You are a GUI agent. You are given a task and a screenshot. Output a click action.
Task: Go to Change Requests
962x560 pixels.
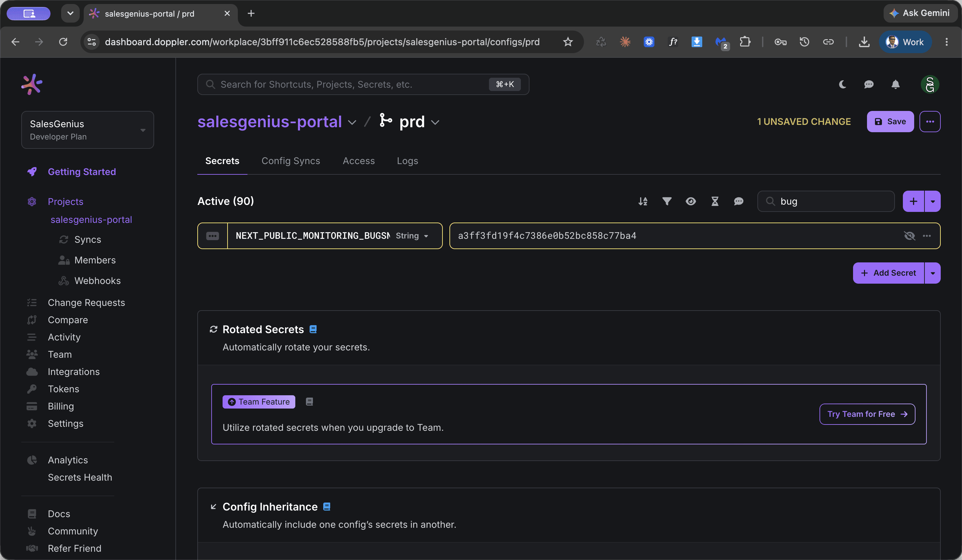pyautogui.click(x=86, y=303)
